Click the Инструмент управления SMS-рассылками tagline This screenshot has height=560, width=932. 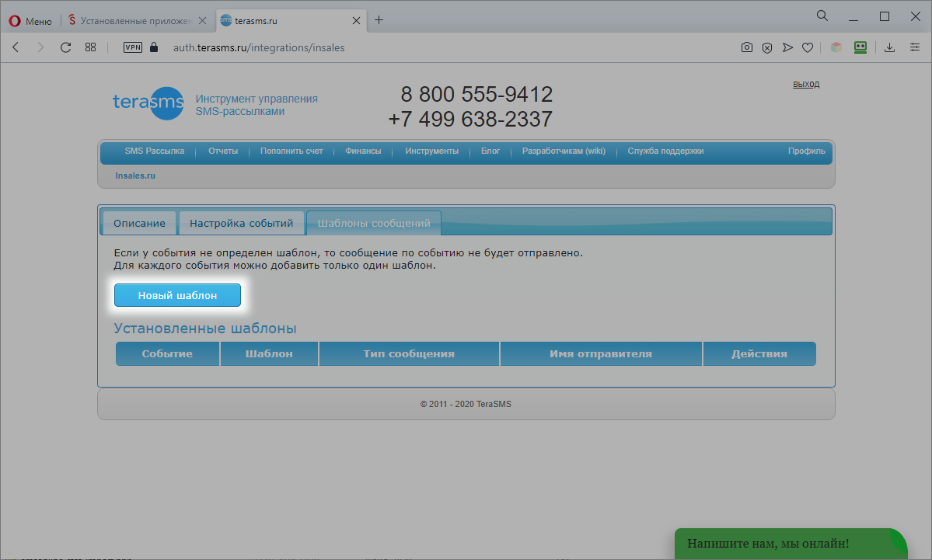pos(257,105)
